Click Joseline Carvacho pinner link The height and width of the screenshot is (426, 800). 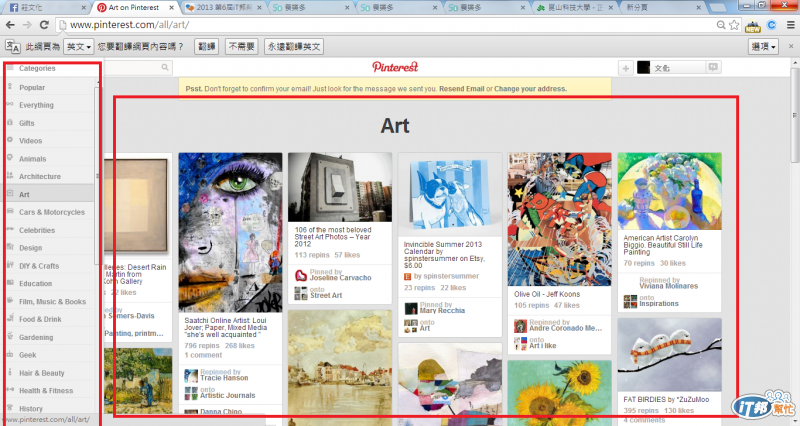340,278
